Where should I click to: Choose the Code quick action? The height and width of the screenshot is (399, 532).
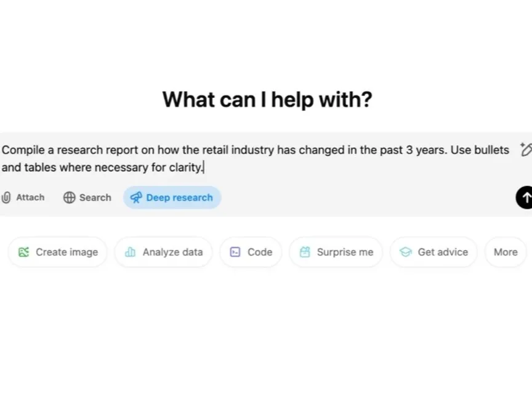click(251, 252)
